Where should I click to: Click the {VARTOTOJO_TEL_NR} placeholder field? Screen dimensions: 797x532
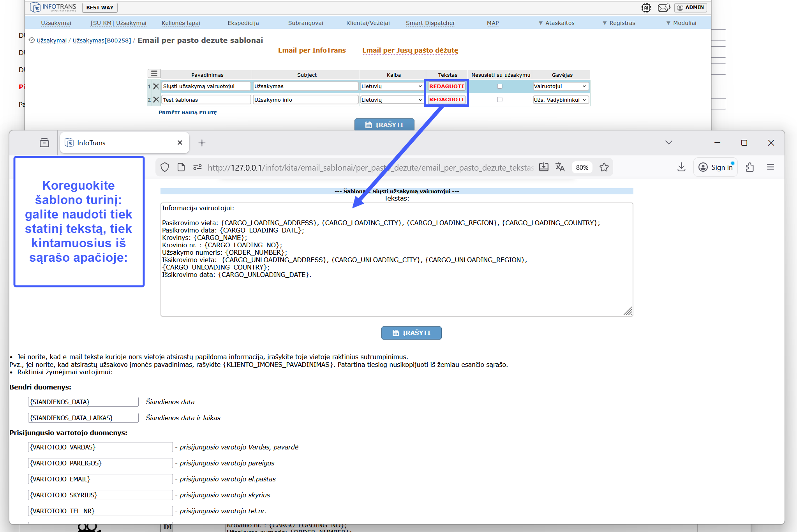pos(101,511)
